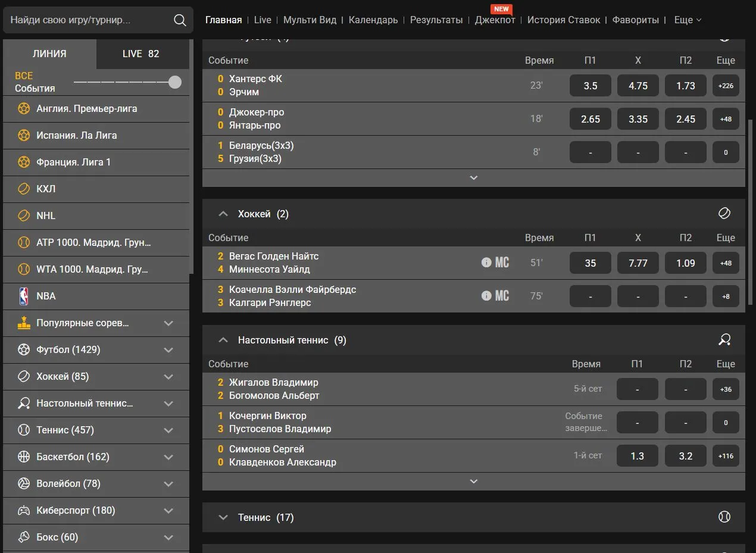Screen dimensions: 756x553
Task: Expand Football (1429) category
Action: pos(168,350)
